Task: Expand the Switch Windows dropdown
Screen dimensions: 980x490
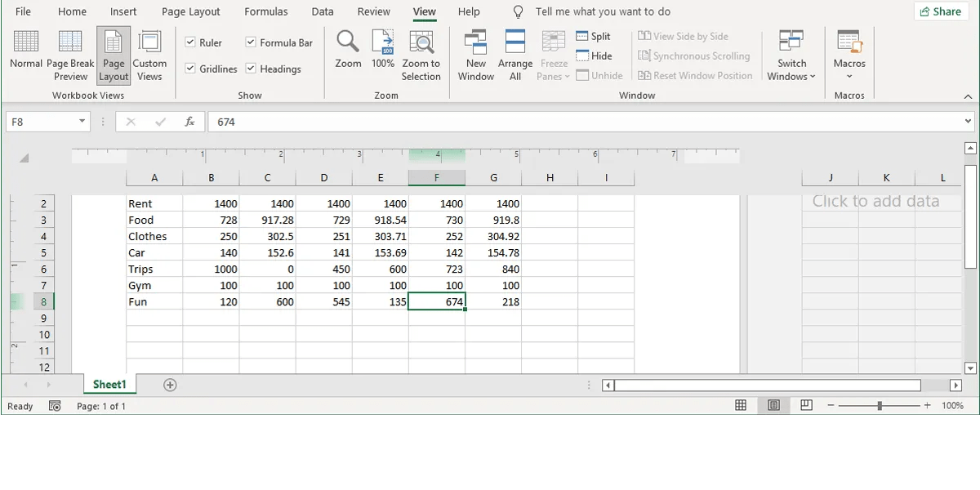Action: 791,56
